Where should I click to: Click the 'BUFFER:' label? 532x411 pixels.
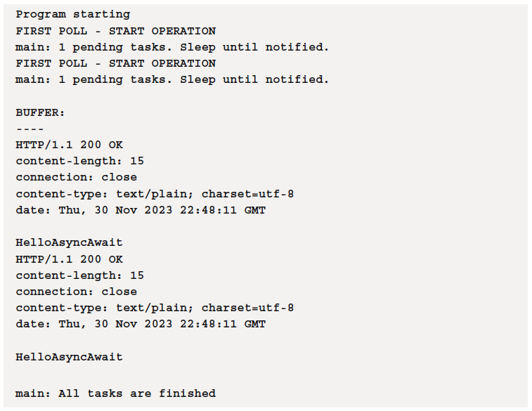(x=40, y=112)
